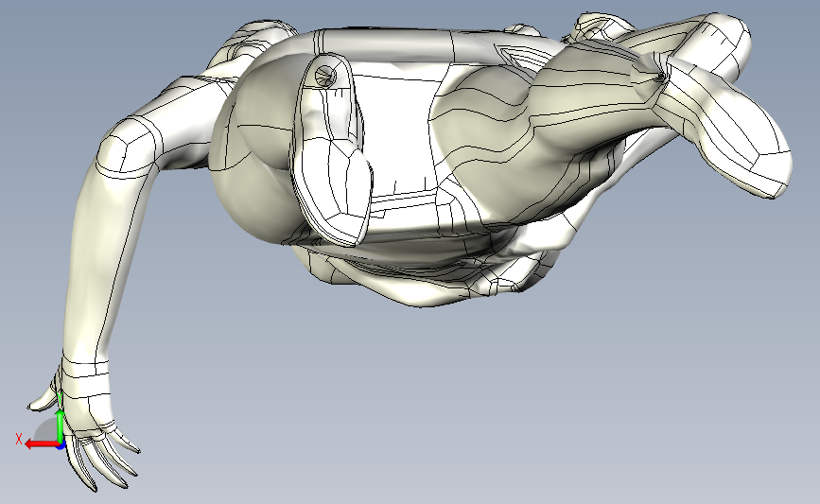Select the circular hole feature on the model

pyautogui.click(x=325, y=77)
